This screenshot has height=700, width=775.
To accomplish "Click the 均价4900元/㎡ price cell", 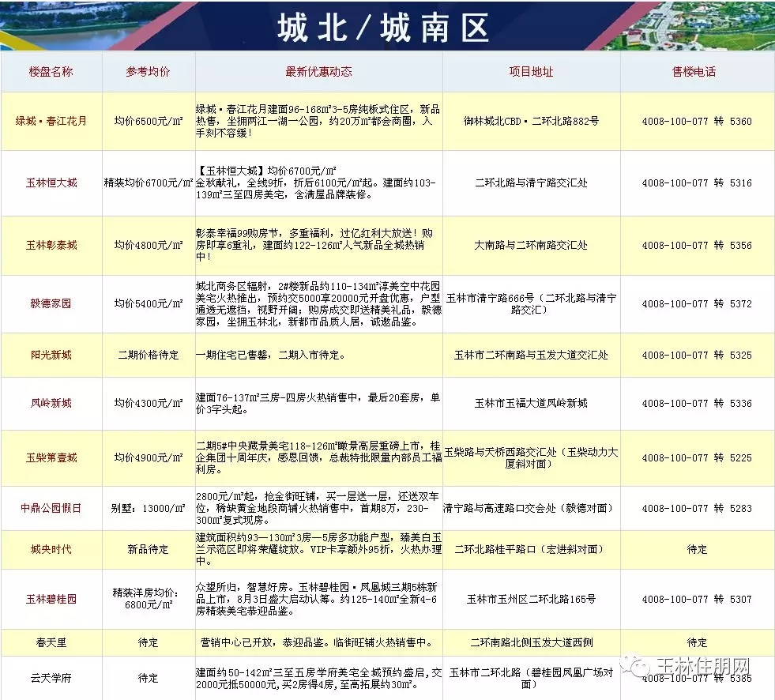I will tap(149, 457).
